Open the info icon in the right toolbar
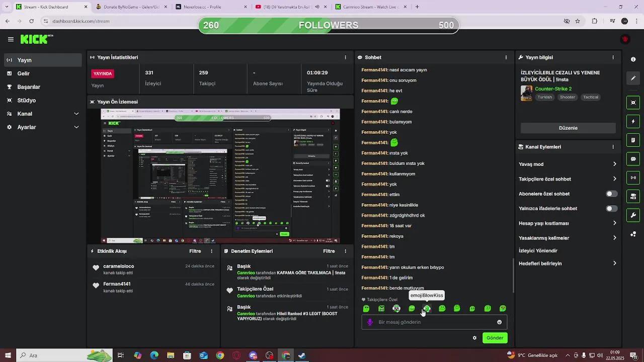Screen dimensions: 644x362 click(x=633, y=59)
